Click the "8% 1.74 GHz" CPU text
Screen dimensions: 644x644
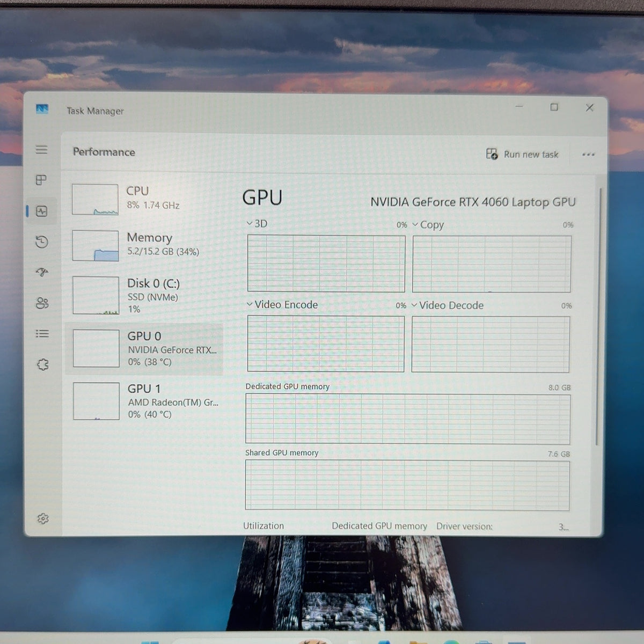point(153,205)
